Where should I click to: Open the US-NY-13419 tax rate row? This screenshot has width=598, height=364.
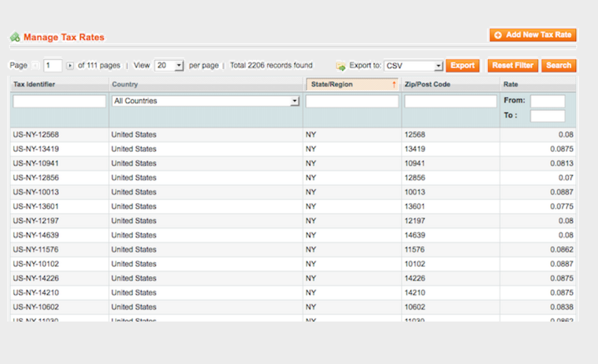click(x=293, y=149)
